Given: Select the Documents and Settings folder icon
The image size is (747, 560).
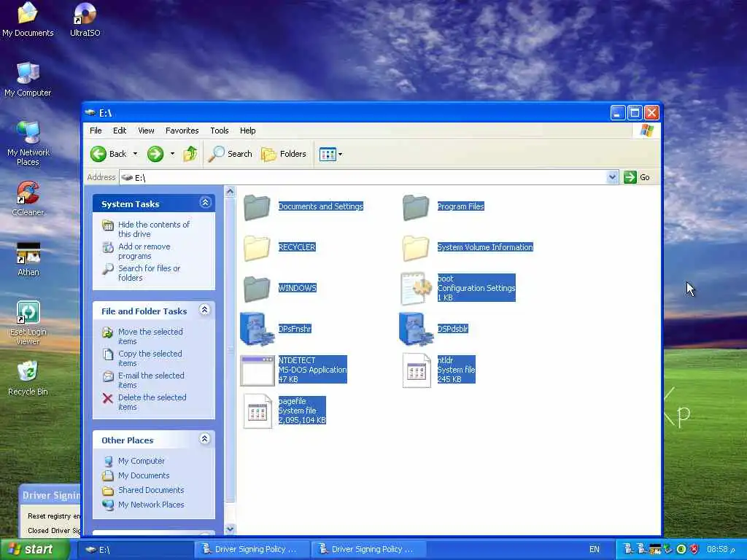Looking at the screenshot, I should 257,207.
